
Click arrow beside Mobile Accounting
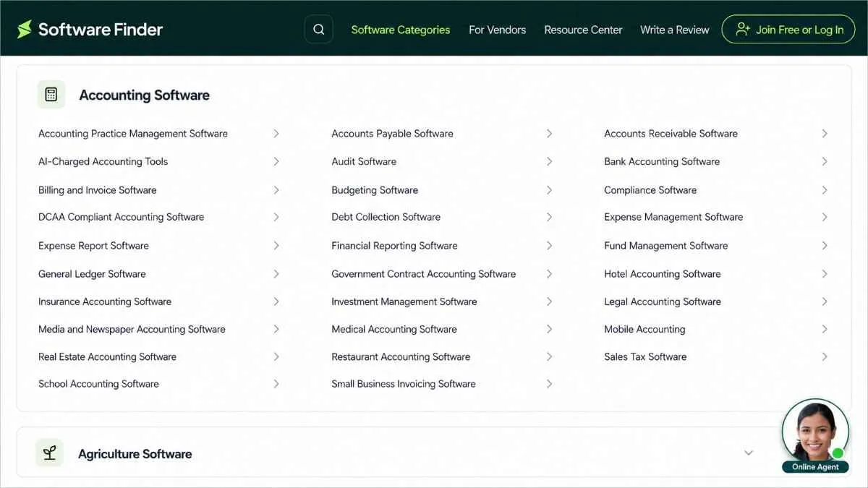[825, 329]
